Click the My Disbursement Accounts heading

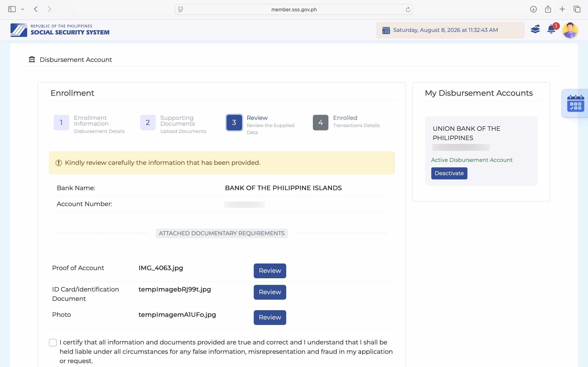click(479, 93)
